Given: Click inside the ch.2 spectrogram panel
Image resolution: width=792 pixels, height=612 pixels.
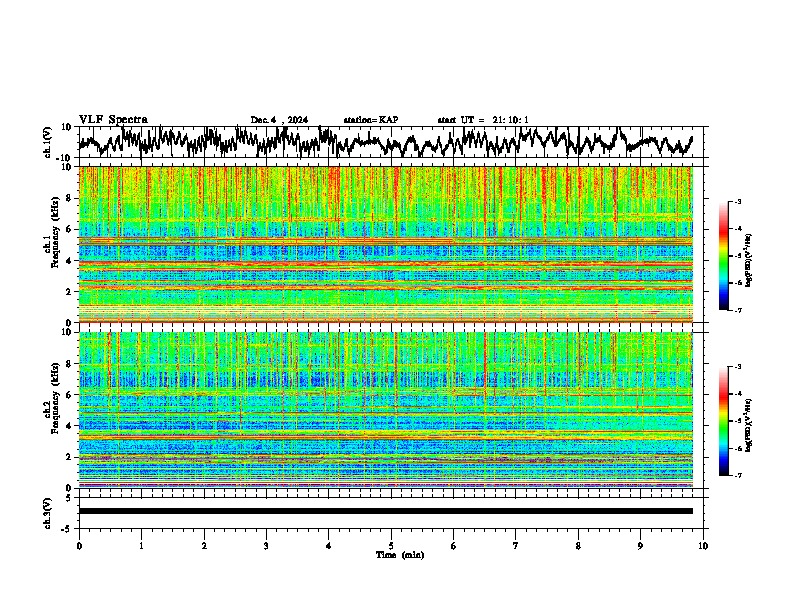Looking at the screenshot, I should (x=385, y=410).
